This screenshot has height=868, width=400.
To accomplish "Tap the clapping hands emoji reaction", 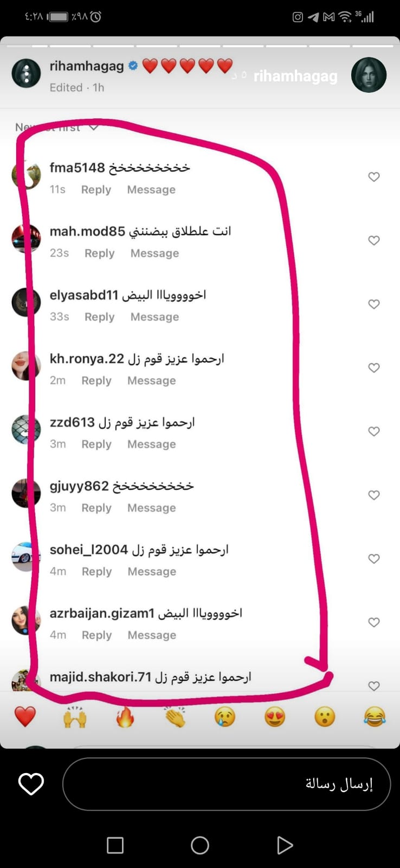I will (x=175, y=717).
